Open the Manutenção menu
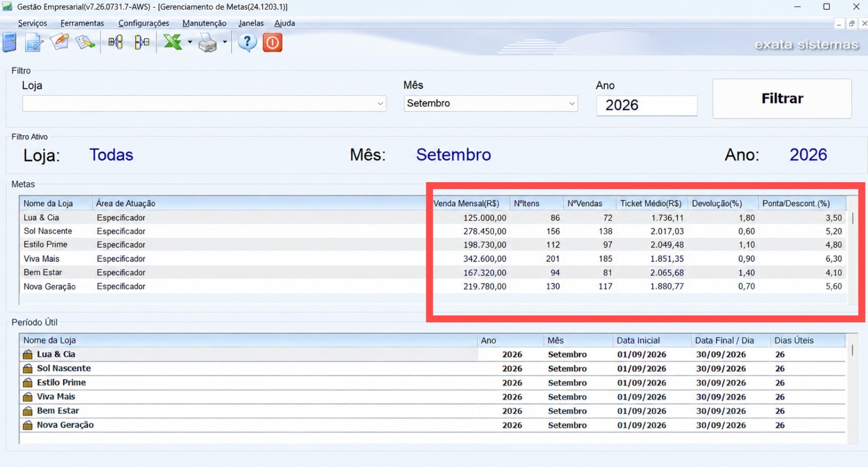 tap(205, 23)
